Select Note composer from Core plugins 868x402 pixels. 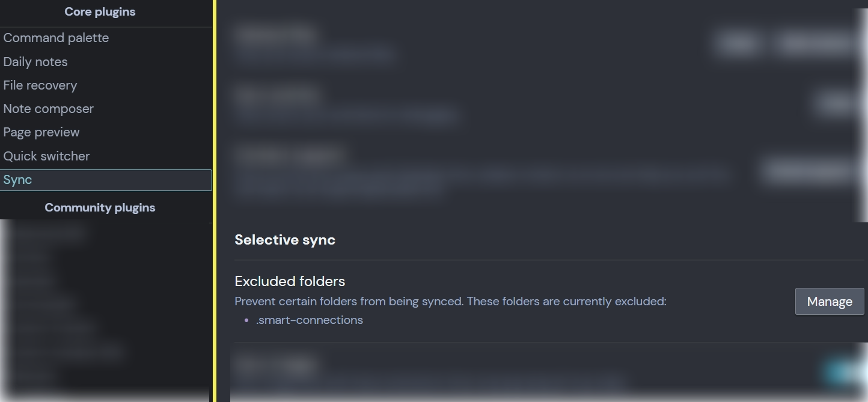[x=48, y=108]
